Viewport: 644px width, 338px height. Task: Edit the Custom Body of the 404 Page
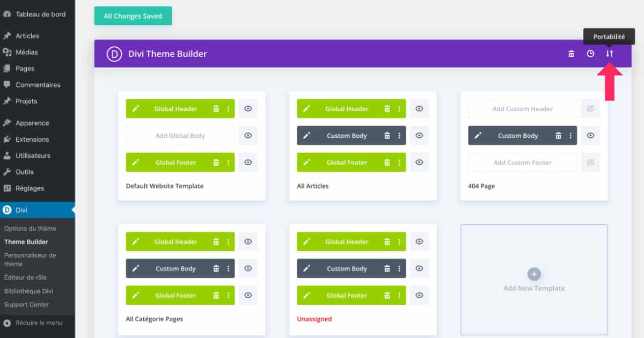(x=478, y=136)
